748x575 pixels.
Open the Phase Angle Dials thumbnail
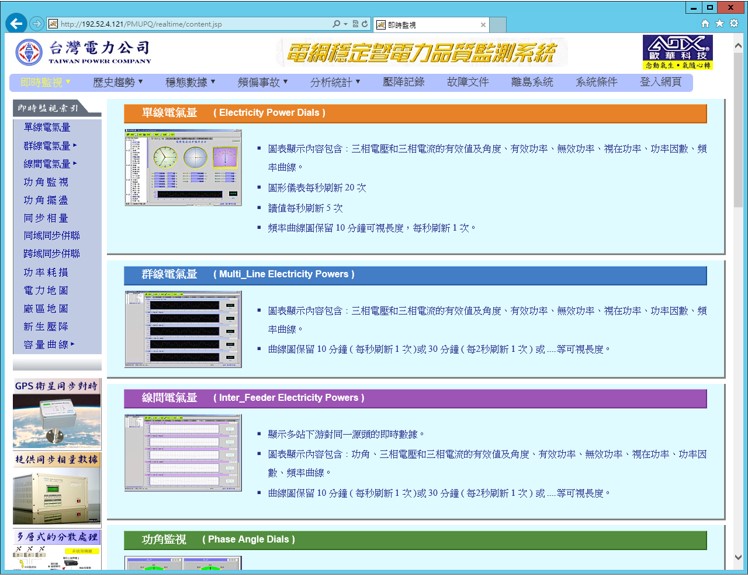(x=183, y=563)
